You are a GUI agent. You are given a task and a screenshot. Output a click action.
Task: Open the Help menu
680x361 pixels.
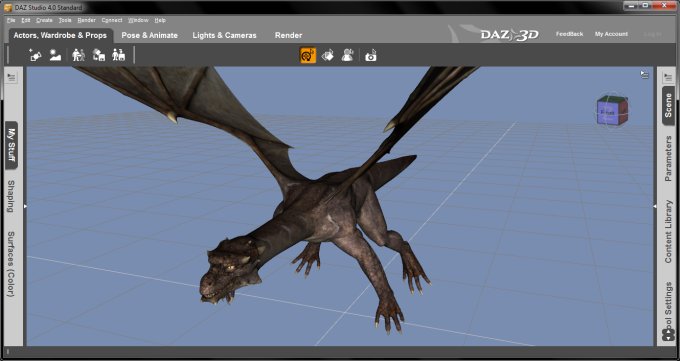click(x=160, y=20)
